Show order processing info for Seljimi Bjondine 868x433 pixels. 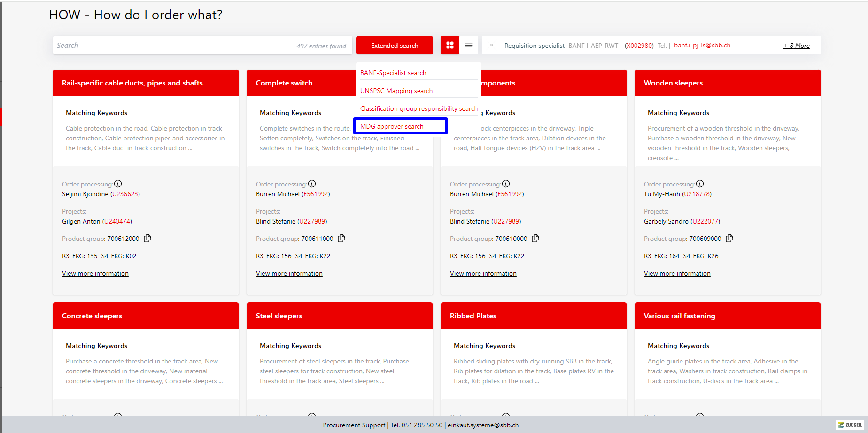coord(118,184)
